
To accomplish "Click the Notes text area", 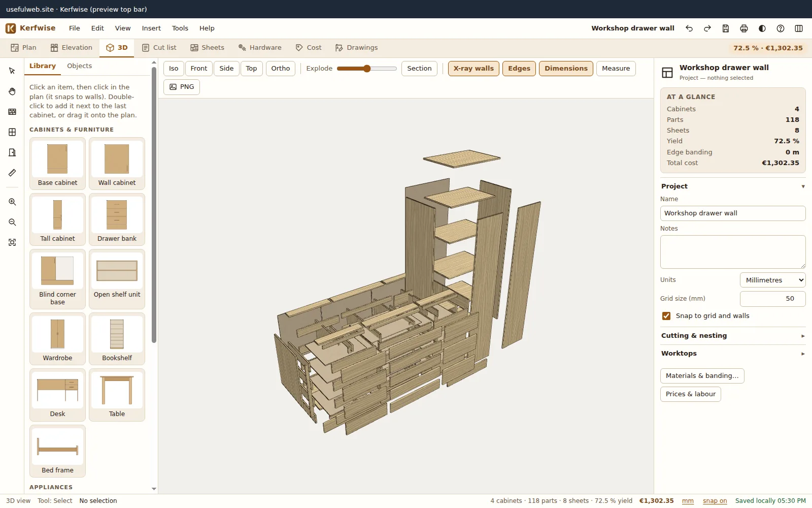I will pos(733,252).
